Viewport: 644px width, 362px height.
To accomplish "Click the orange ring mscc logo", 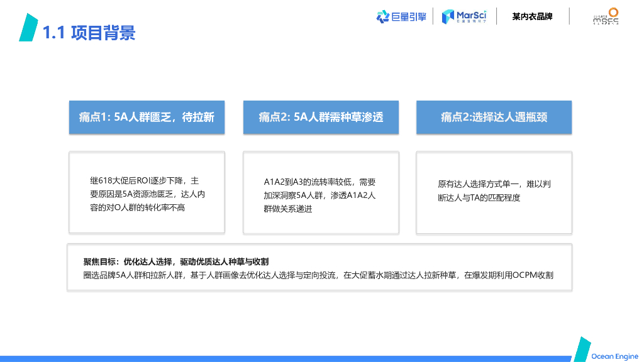I will coord(613,12).
